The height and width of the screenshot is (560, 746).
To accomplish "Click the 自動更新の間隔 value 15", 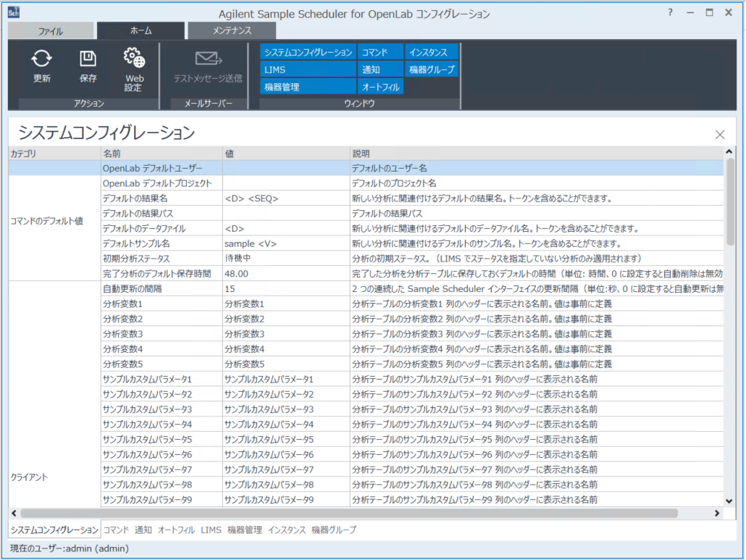I will (286, 289).
